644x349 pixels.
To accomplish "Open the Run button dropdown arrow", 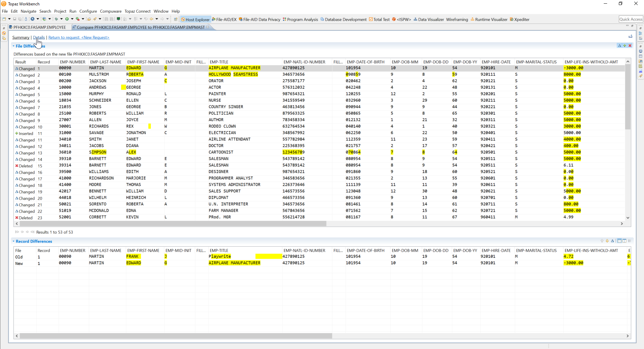I will click(x=72, y=19).
